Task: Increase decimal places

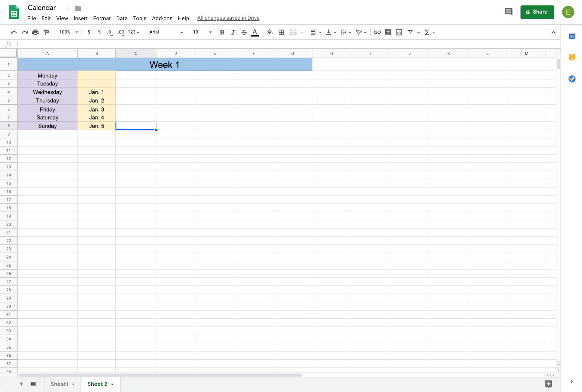Action: tap(121, 32)
